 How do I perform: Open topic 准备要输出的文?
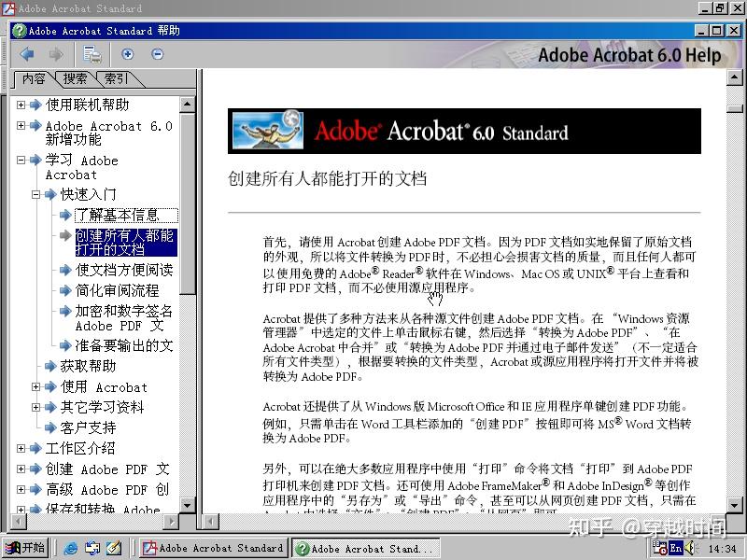pos(124,345)
